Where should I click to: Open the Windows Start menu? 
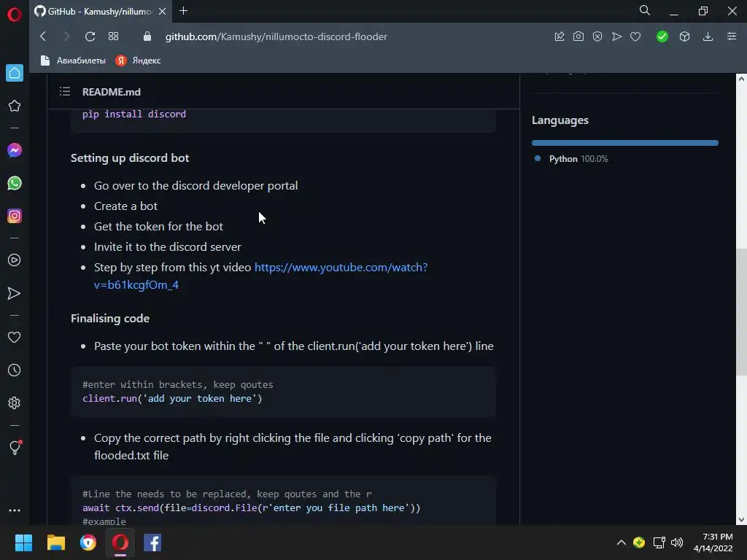point(23,542)
